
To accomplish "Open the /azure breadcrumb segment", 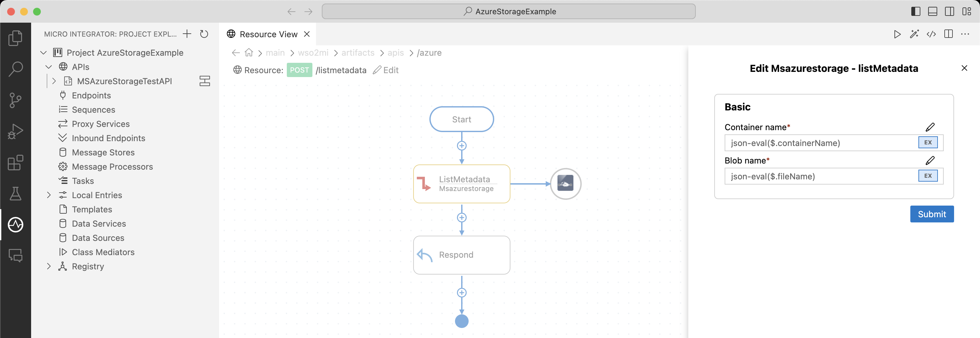I will click(429, 52).
